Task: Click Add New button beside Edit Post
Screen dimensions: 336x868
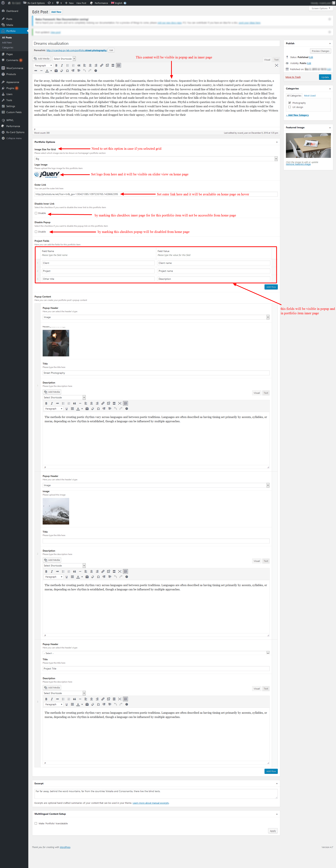Action: click(x=56, y=12)
